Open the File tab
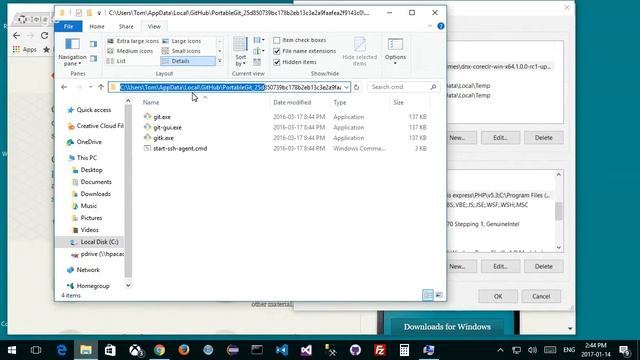 (x=69, y=27)
